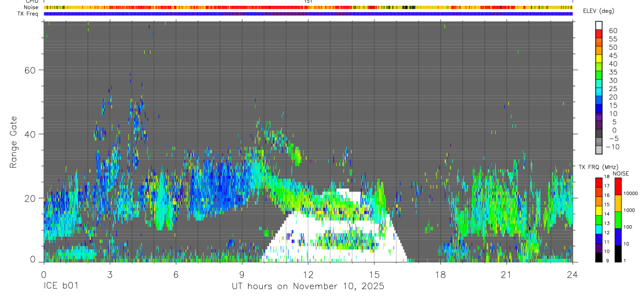Click the blue segment of the NOISE legend
This screenshot has height=297, width=644.
(618, 237)
